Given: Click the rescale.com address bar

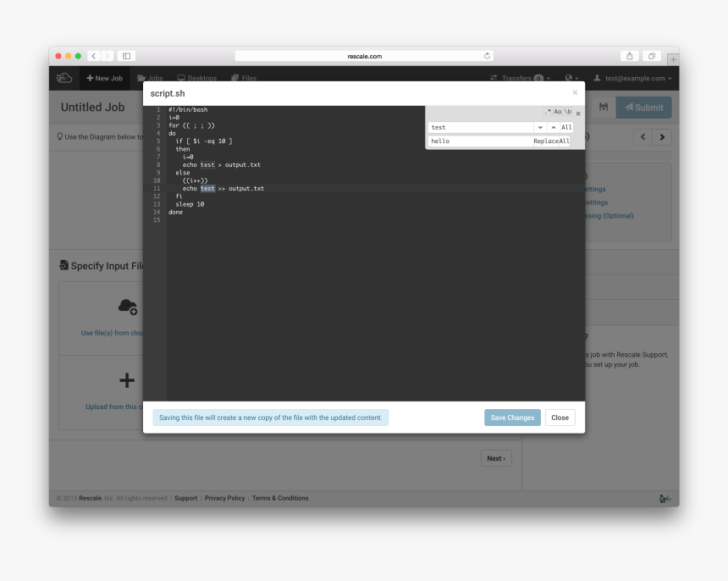Looking at the screenshot, I should [364, 56].
